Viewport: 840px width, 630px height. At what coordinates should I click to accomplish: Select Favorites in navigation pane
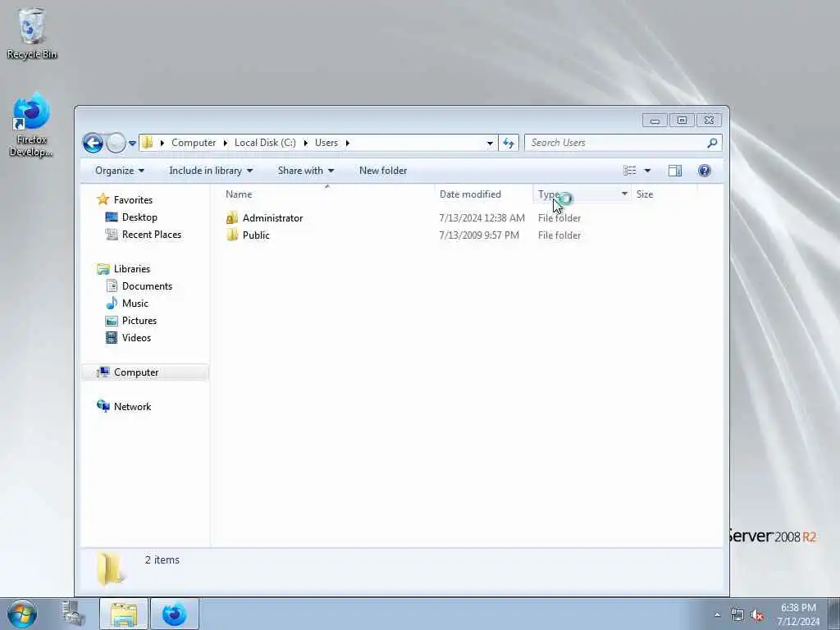[x=133, y=200]
